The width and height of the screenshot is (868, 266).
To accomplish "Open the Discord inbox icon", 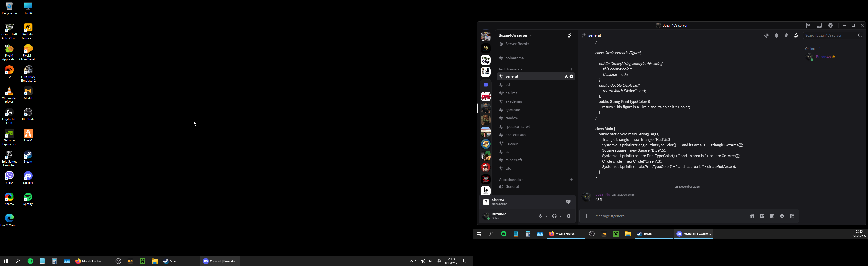I will pos(819,26).
